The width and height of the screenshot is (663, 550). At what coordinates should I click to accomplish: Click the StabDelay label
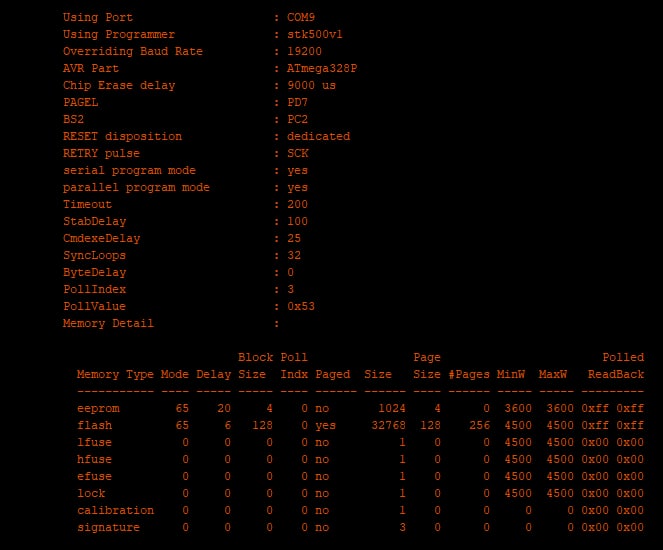tap(94, 221)
